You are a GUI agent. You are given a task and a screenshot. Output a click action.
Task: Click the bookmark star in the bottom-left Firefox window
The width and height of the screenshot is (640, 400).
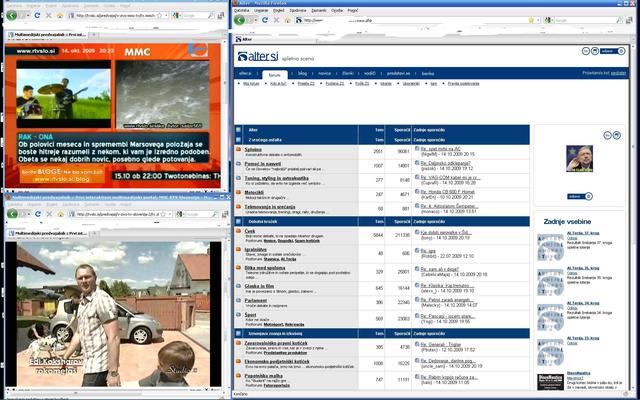coord(163,214)
